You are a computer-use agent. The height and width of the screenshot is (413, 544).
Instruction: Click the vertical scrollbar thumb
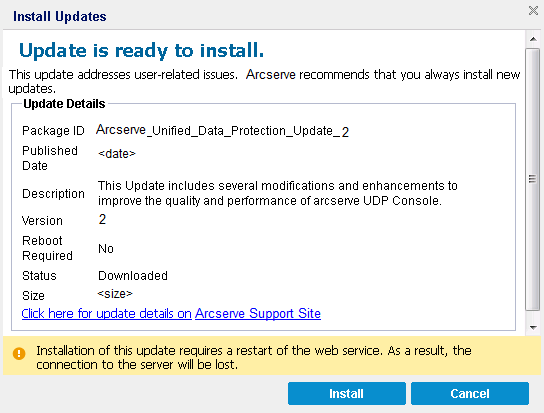[x=532, y=179]
